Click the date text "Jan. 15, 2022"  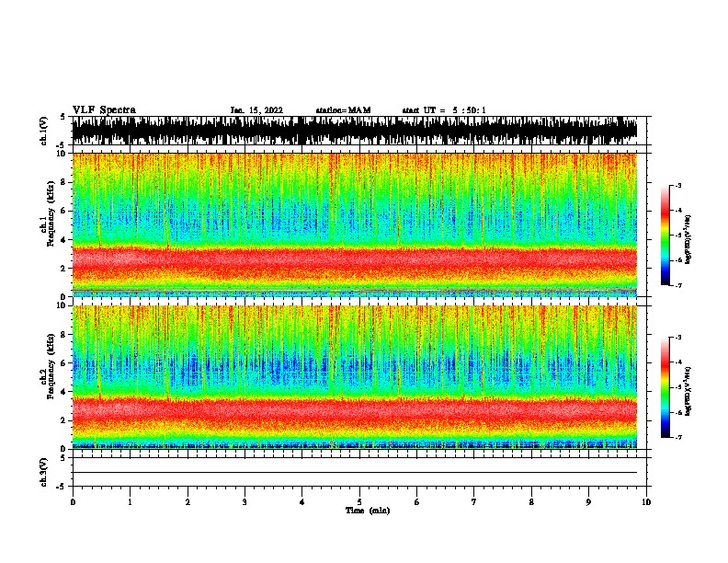[256, 110]
